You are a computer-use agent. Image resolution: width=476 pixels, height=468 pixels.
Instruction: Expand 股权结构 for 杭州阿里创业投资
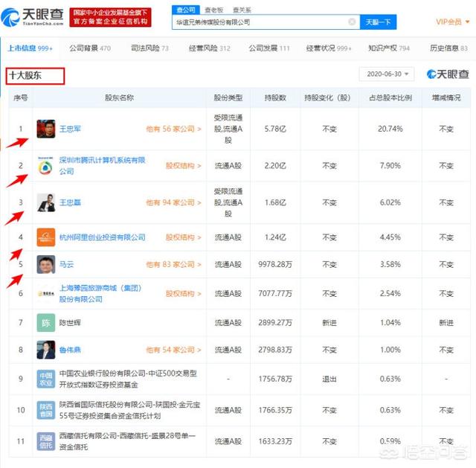coord(184,237)
